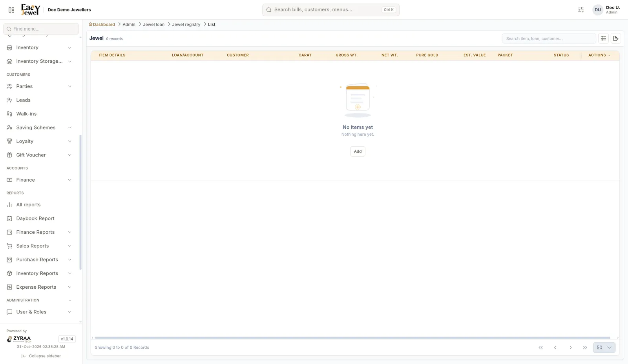The width and height of the screenshot is (628, 364).
Task: Open Jewel registry breadcrumb
Action: [x=186, y=24]
